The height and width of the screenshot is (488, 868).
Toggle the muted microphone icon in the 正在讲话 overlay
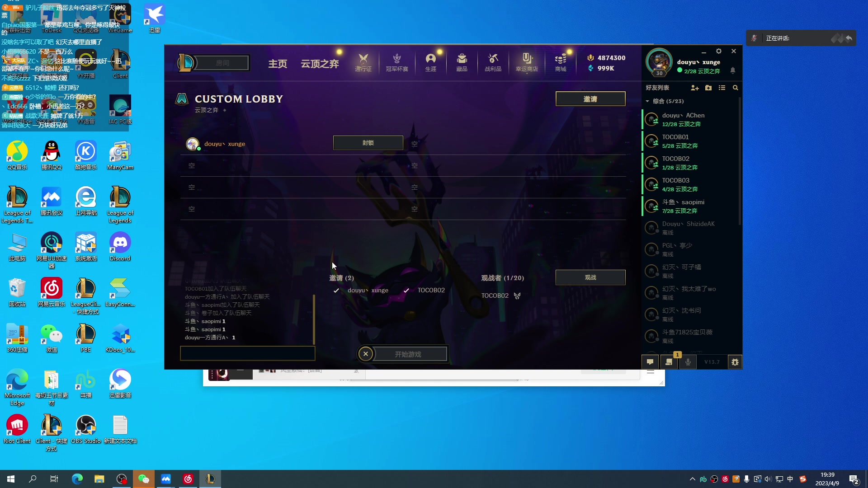click(x=754, y=38)
